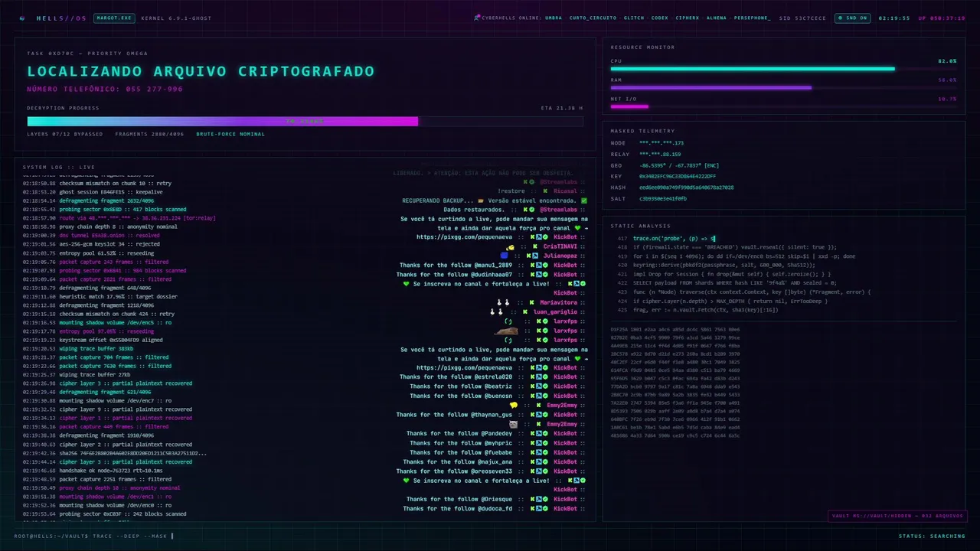The height and width of the screenshot is (551, 980).
Task: Toggle the SND ON sound indicator
Action: pyautogui.click(x=852, y=18)
